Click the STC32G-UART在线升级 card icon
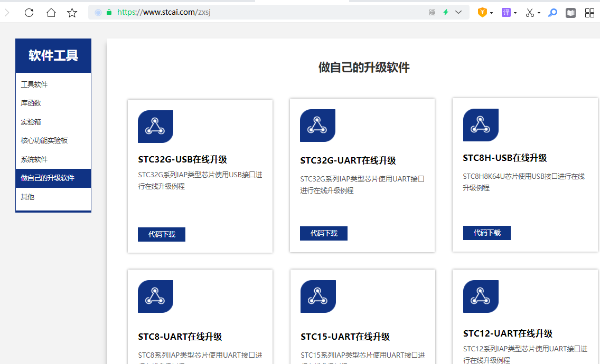This screenshot has width=600, height=364. (x=317, y=126)
